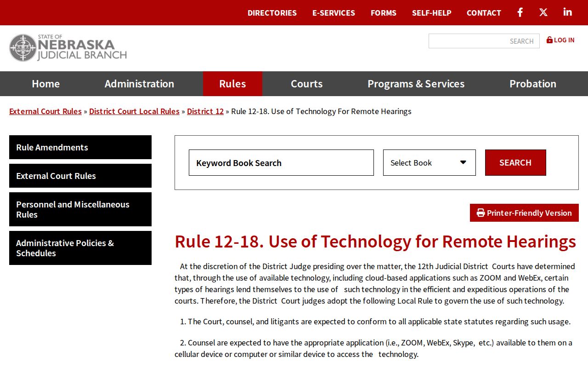Click the red SEARCH button for book search
The image size is (588, 368).
(x=515, y=162)
